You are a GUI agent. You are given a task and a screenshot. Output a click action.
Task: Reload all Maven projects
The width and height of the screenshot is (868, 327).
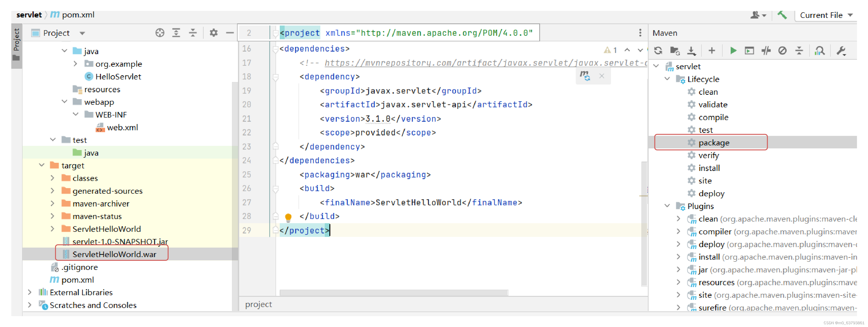click(658, 51)
